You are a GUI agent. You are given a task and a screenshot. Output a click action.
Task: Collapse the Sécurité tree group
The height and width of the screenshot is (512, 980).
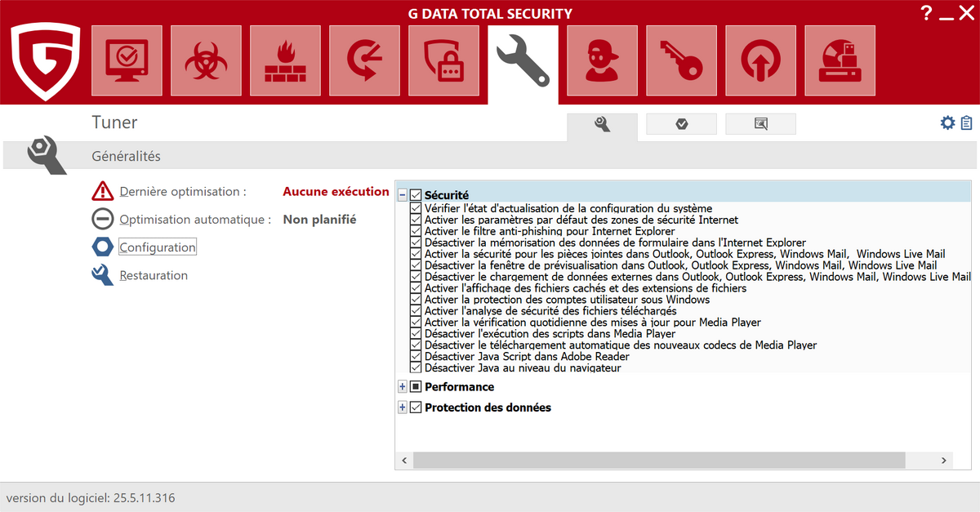pyautogui.click(x=403, y=195)
